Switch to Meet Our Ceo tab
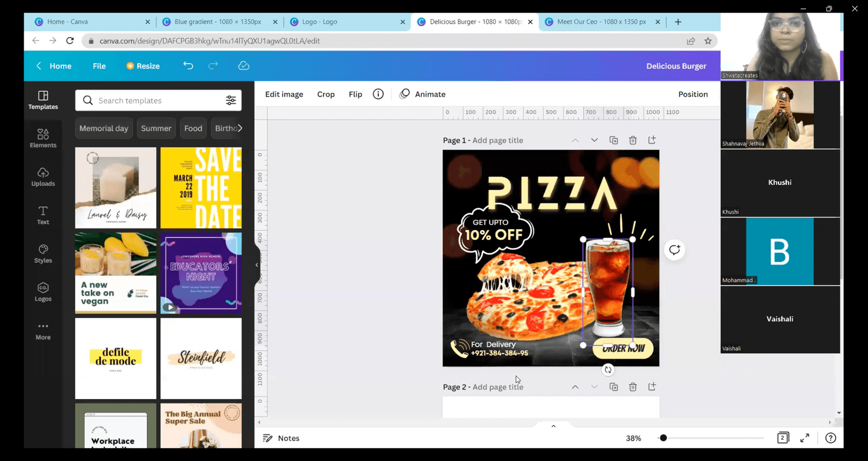This screenshot has height=461, width=868. pos(601,22)
